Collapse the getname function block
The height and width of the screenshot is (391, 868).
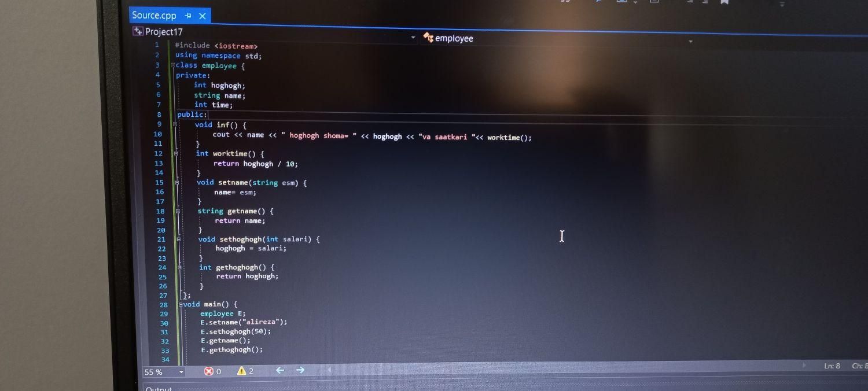[178, 211]
